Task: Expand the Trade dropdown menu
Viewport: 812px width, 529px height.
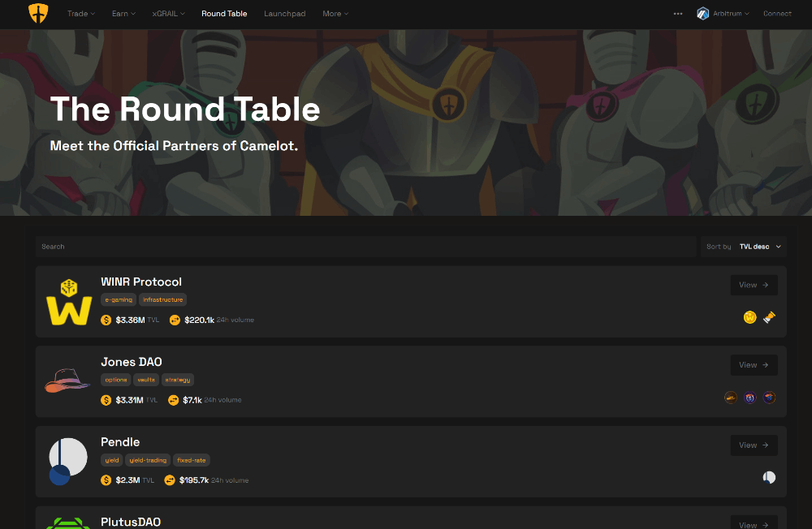Action: click(x=80, y=14)
